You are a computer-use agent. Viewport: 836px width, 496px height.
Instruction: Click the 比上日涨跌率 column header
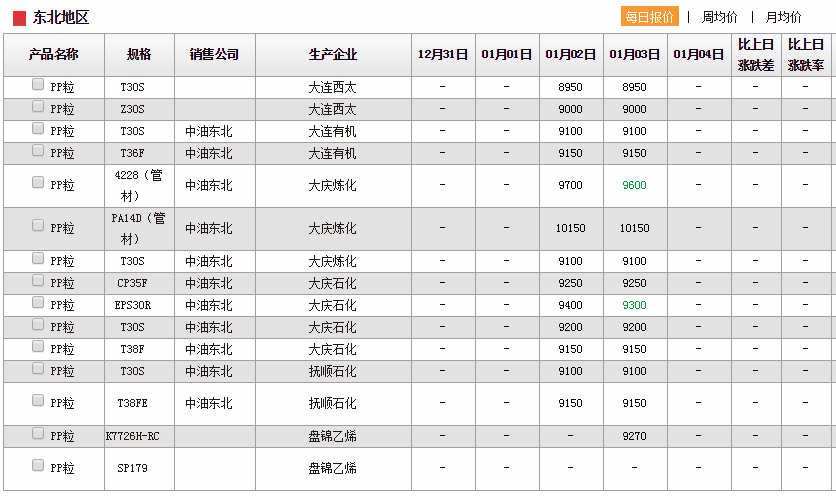(806, 54)
